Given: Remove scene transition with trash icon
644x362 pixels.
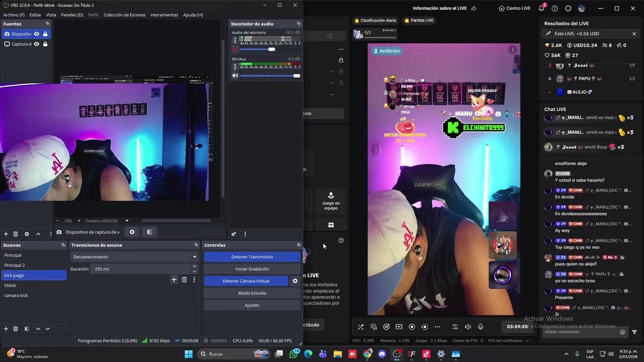Looking at the screenshot, I should [x=184, y=280].
